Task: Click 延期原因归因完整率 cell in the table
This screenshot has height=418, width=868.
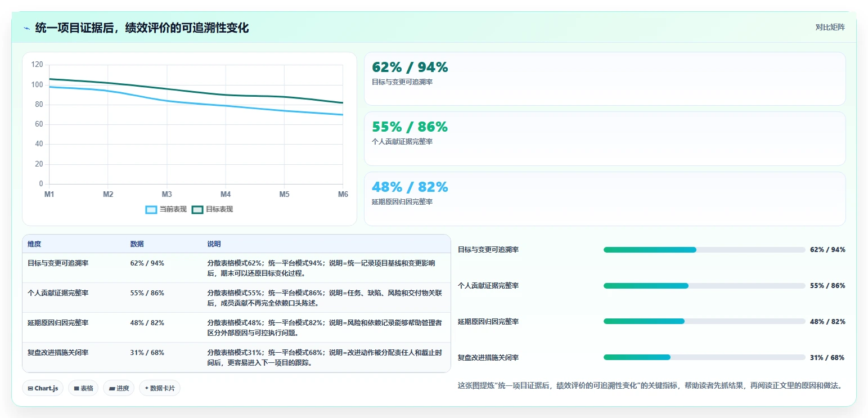Action: pyautogui.click(x=58, y=323)
